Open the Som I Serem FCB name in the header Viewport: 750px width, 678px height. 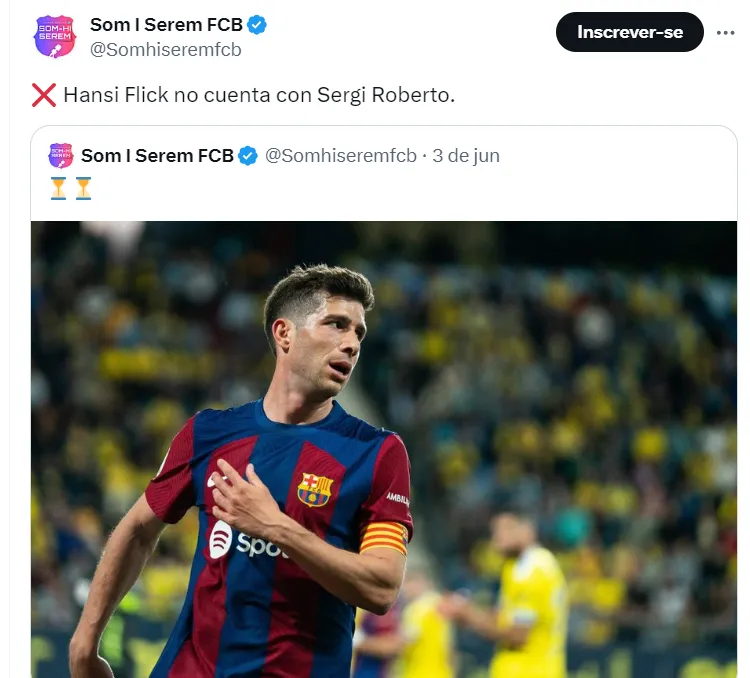coord(166,25)
